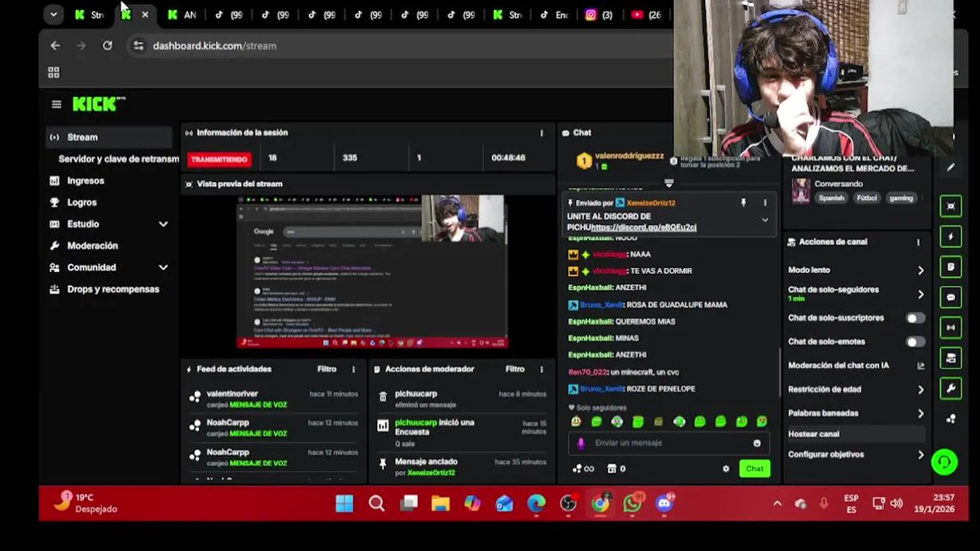Switch to the Instagram browser tab
The image size is (980, 551).
pyautogui.click(x=599, y=15)
